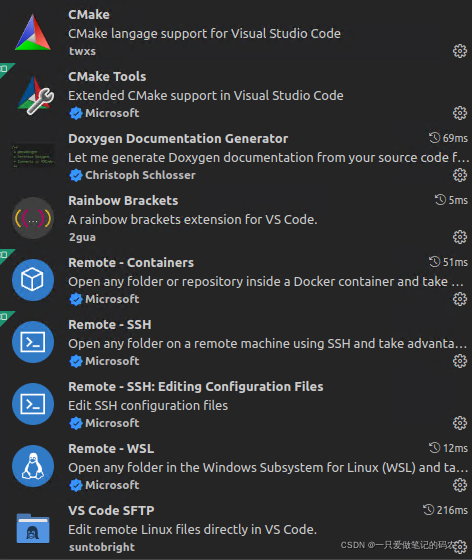Click publisher name Christoph Schlosser
The width and height of the screenshot is (472, 560).
tap(140, 175)
